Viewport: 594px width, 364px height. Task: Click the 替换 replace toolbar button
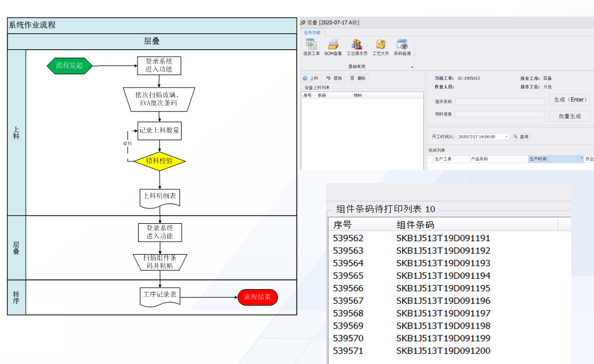coord(335,78)
